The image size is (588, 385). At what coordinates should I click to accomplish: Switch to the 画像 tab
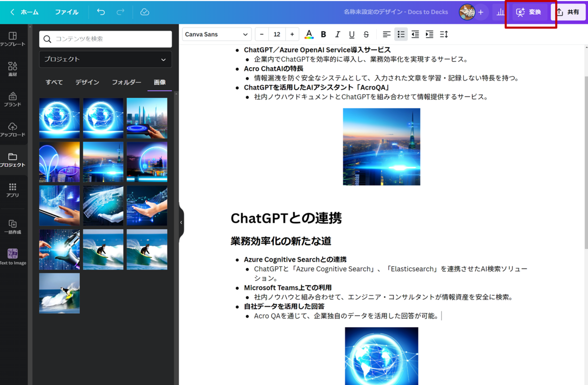tap(160, 82)
